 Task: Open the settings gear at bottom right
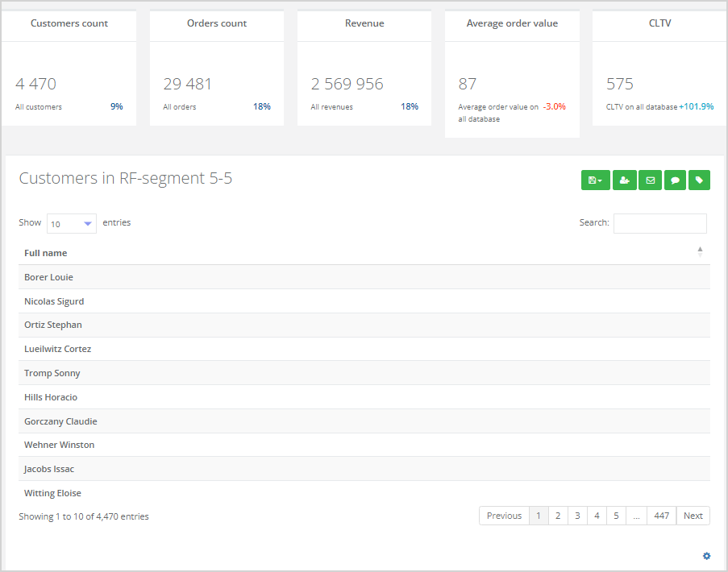point(706,556)
